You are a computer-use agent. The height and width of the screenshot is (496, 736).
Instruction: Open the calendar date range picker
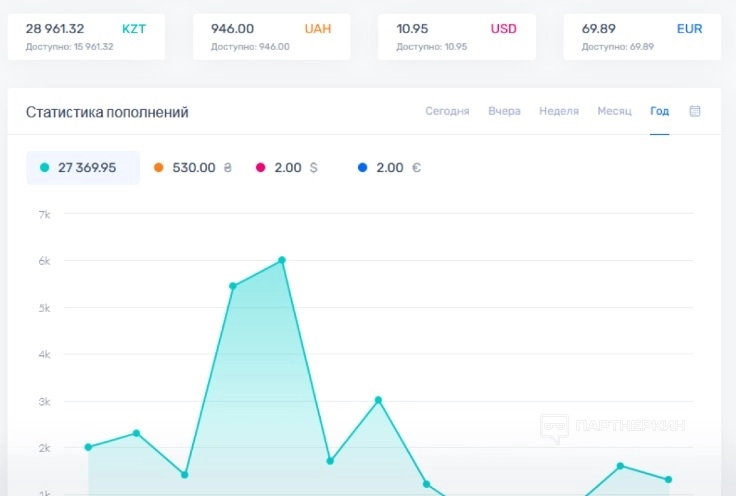[x=695, y=111]
